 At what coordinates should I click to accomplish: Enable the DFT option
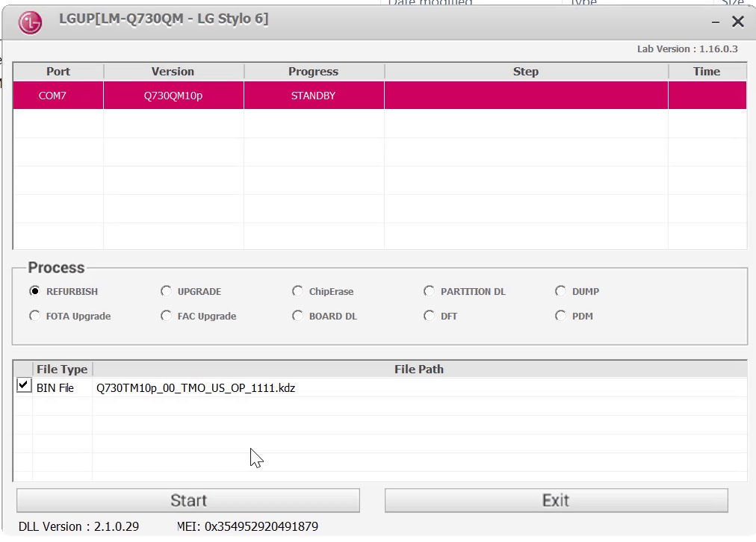pos(430,315)
